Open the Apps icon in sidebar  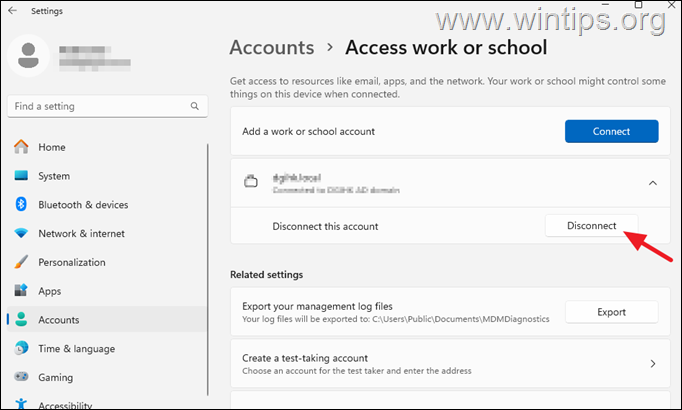(x=21, y=291)
